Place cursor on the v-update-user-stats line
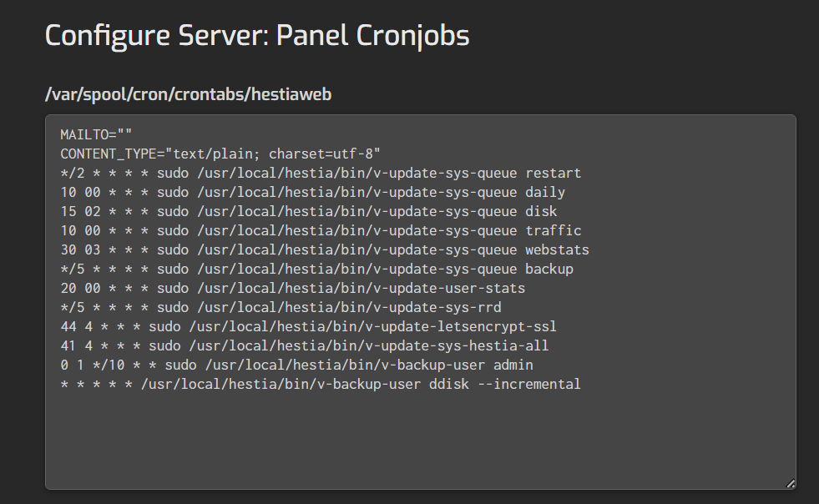 tap(292, 288)
